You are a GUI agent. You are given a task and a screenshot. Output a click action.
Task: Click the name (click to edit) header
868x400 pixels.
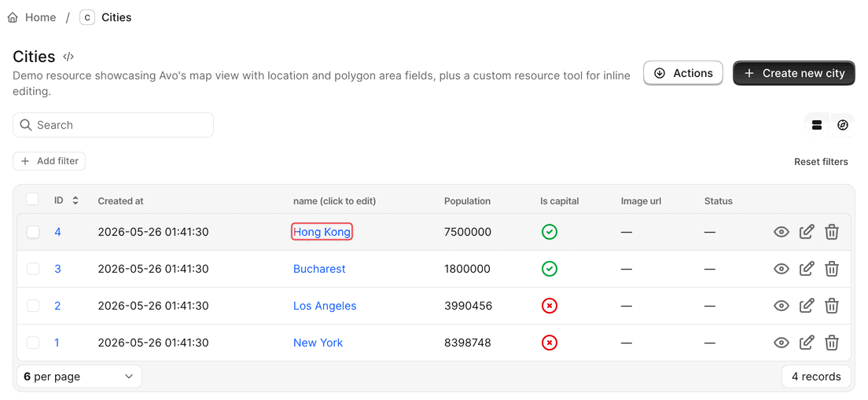point(334,201)
